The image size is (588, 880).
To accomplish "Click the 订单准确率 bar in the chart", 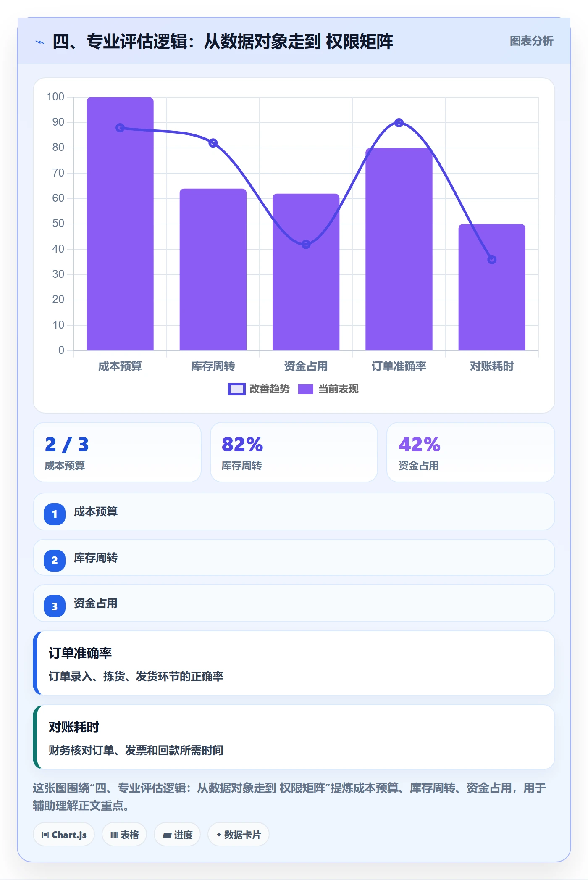I will [x=399, y=249].
